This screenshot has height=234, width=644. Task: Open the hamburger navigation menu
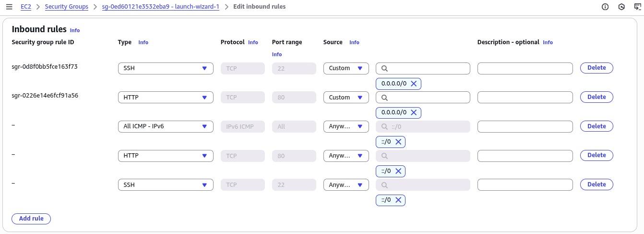9,7
